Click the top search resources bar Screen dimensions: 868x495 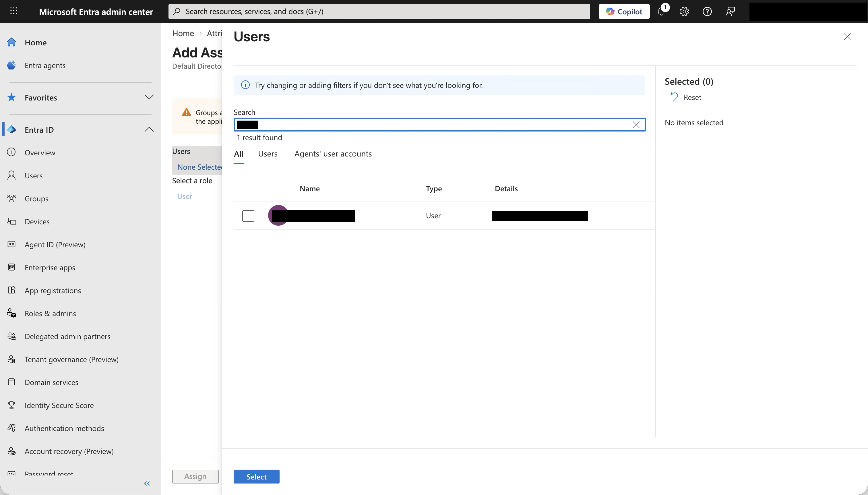coord(379,11)
